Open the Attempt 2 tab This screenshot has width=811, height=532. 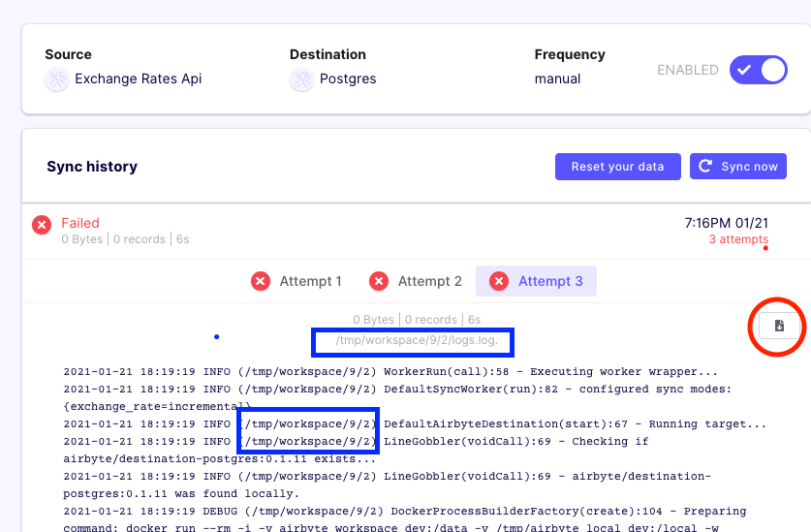pyautogui.click(x=429, y=281)
